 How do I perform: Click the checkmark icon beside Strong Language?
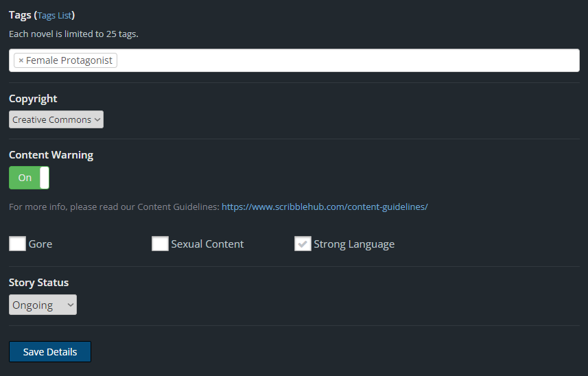(x=303, y=244)
